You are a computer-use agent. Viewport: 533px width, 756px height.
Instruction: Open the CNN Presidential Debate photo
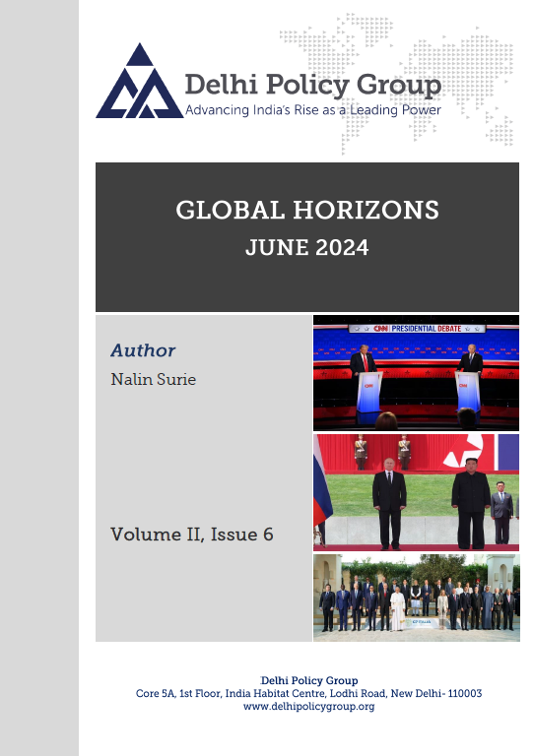tap(417, 373)
